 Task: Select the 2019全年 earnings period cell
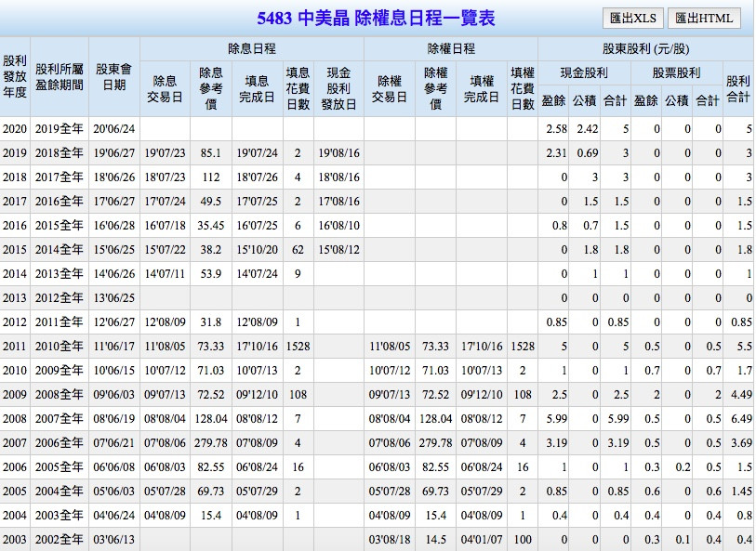click(x=59, y=128)
